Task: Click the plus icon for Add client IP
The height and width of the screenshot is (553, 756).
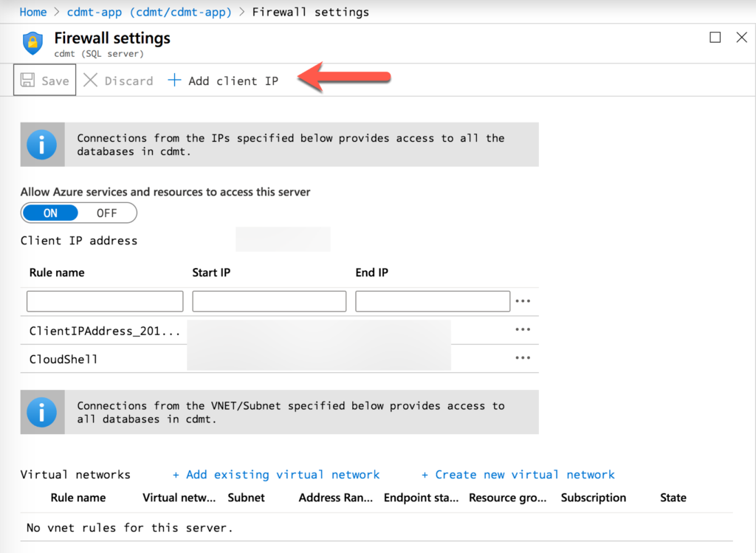Action: coord(174,80)
